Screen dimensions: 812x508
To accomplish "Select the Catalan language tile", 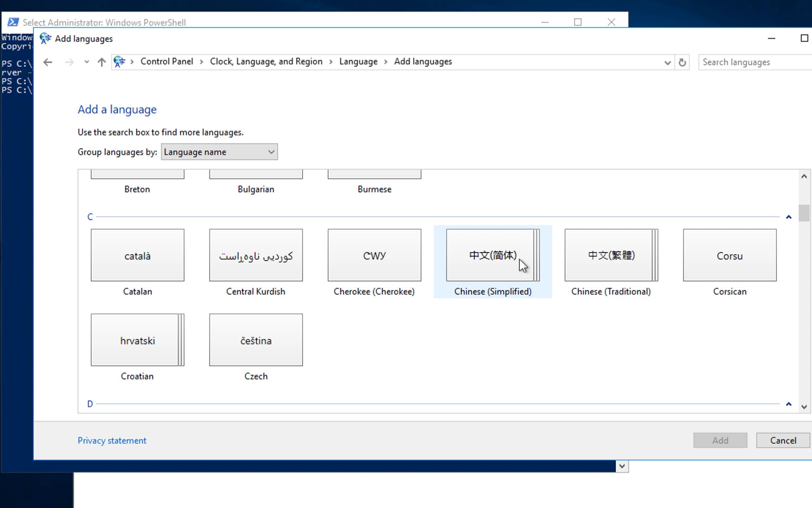I will point(137,255).
